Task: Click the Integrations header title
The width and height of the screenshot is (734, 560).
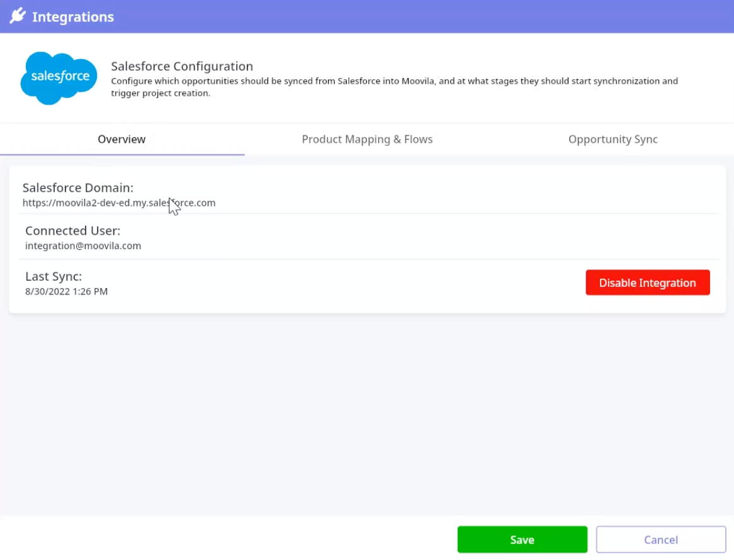Action: coord(72,17)
